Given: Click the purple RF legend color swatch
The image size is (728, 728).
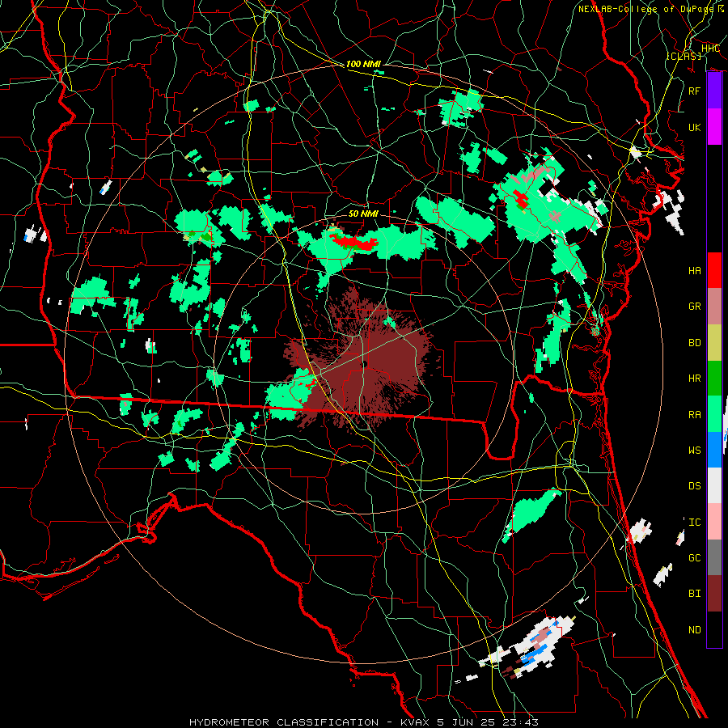Looking at the screenshot, I should click(x=714, y=91).
